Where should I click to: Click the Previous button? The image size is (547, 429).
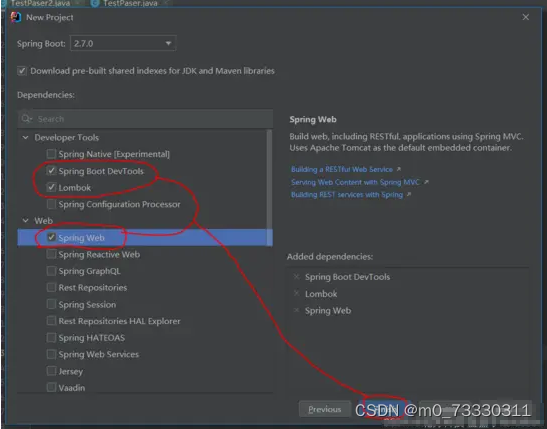tap(324, 409)
